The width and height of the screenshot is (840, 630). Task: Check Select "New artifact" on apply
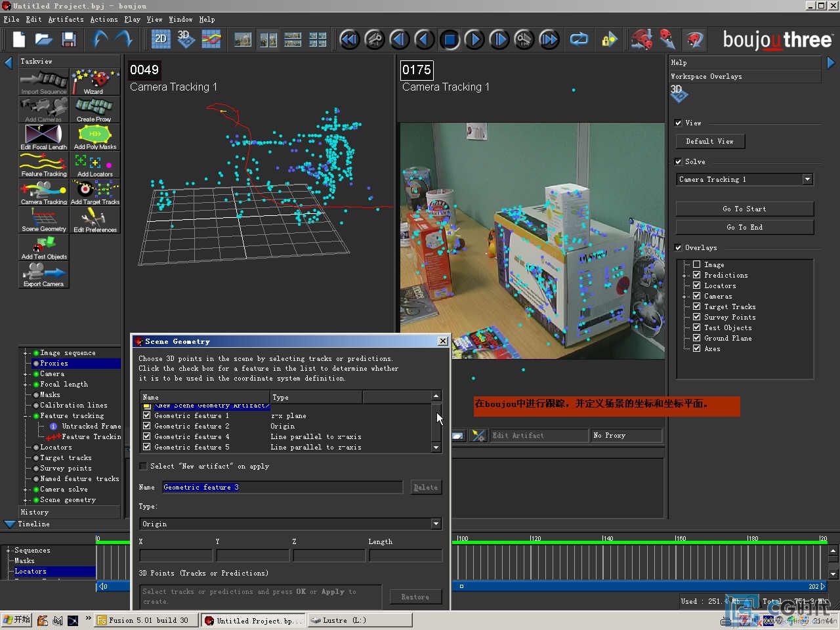tap(143, 466)
